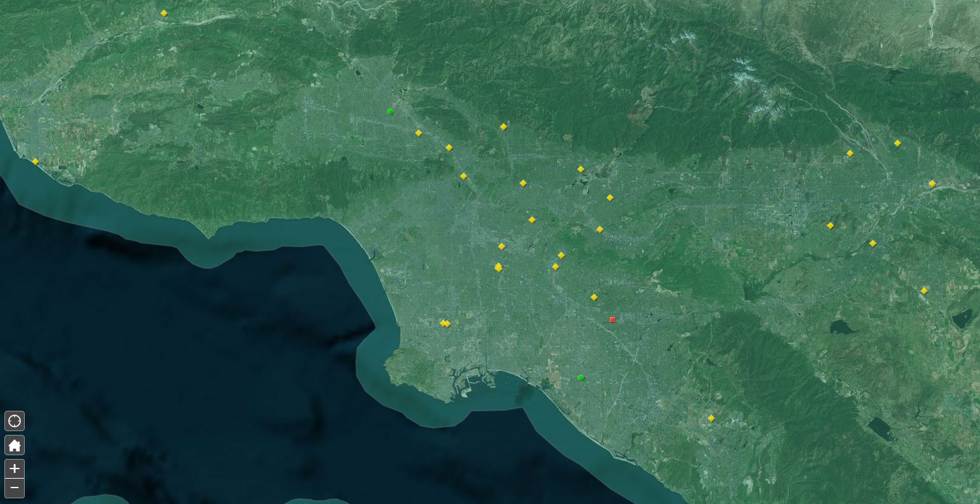
Task: Select the isolated yellow marker in the far southeast
Action: (x=924, y=290)
